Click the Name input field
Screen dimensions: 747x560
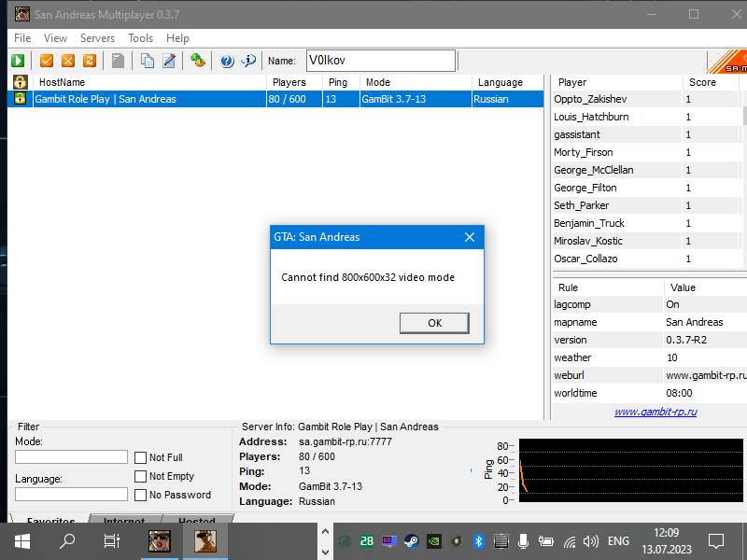(x=380, y=61)
